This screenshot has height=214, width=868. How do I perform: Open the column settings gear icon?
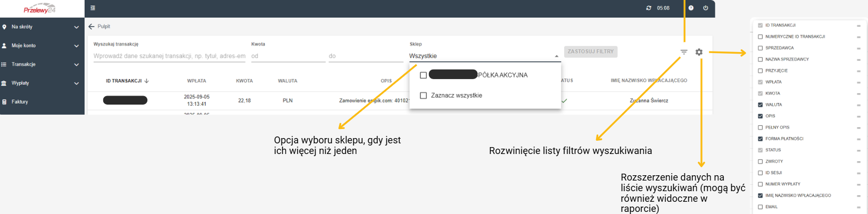click(x=699, y=52)
